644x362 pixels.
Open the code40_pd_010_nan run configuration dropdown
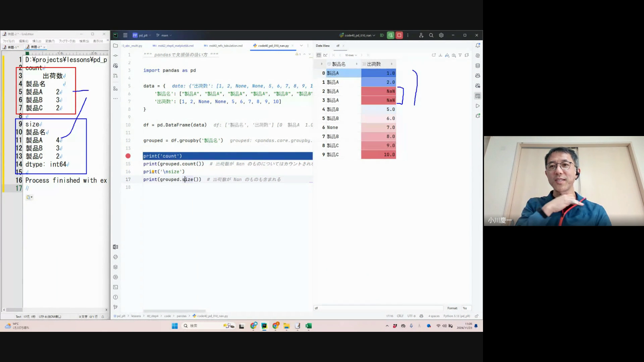pyautogui.click(x=359, y=35)
